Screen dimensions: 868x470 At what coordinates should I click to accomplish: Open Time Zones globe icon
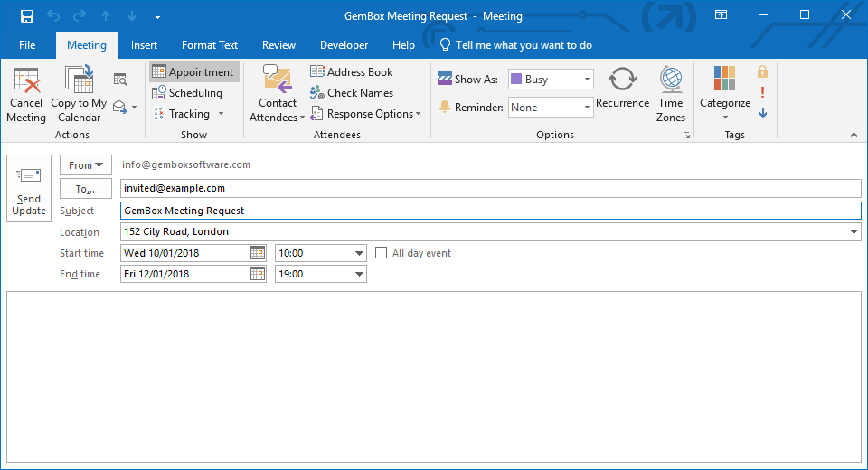671,80
